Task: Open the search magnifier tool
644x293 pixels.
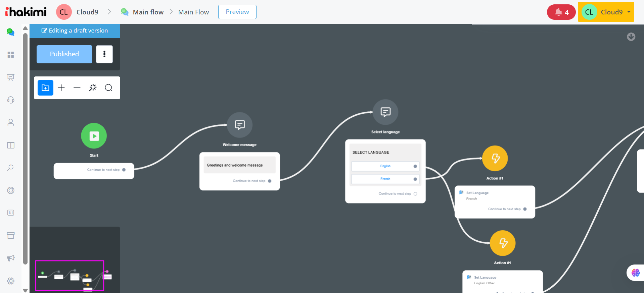Action: click(x=108, y=88)
